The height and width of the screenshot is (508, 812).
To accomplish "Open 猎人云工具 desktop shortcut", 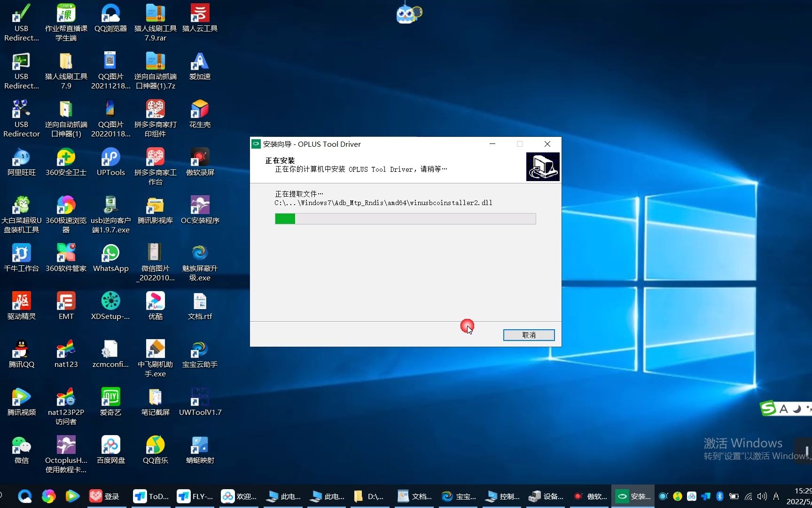I will [x=200, y=18].
